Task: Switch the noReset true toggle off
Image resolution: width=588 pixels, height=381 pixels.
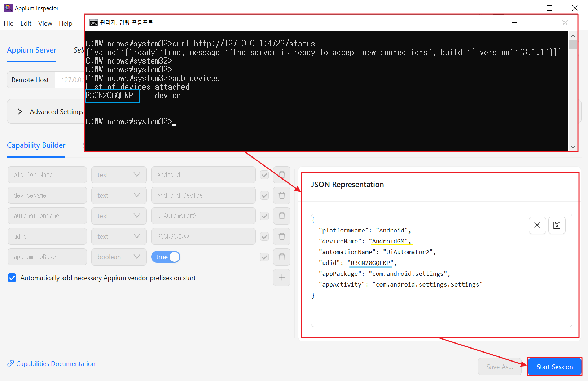Action: (x=166, y=257)
